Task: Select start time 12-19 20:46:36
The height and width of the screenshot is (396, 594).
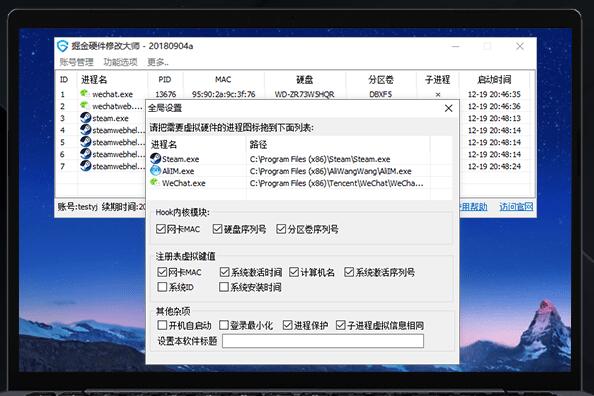Action: pyautogui.click(x=494, y=106)
